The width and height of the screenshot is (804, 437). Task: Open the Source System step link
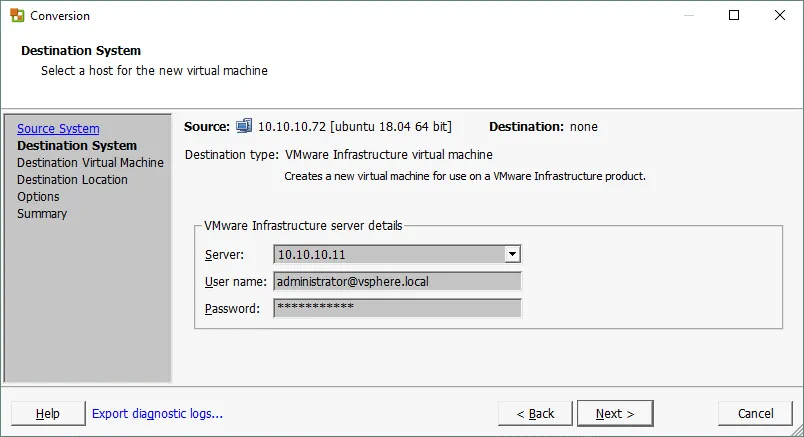(58, 129)
